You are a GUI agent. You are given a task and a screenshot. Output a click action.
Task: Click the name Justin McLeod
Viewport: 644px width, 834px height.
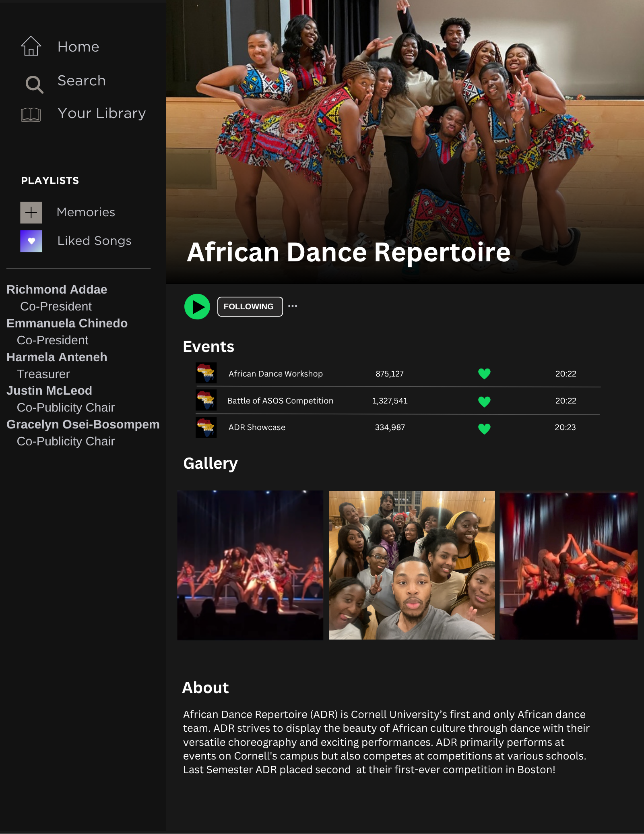coord(49,391)
